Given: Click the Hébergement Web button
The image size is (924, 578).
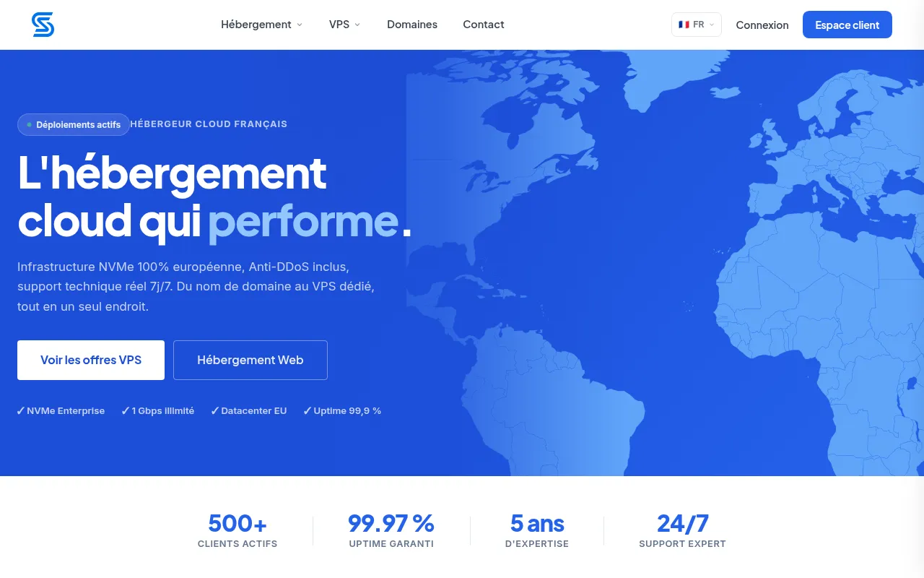Looking at the screenshot, I should click(250, 360).
